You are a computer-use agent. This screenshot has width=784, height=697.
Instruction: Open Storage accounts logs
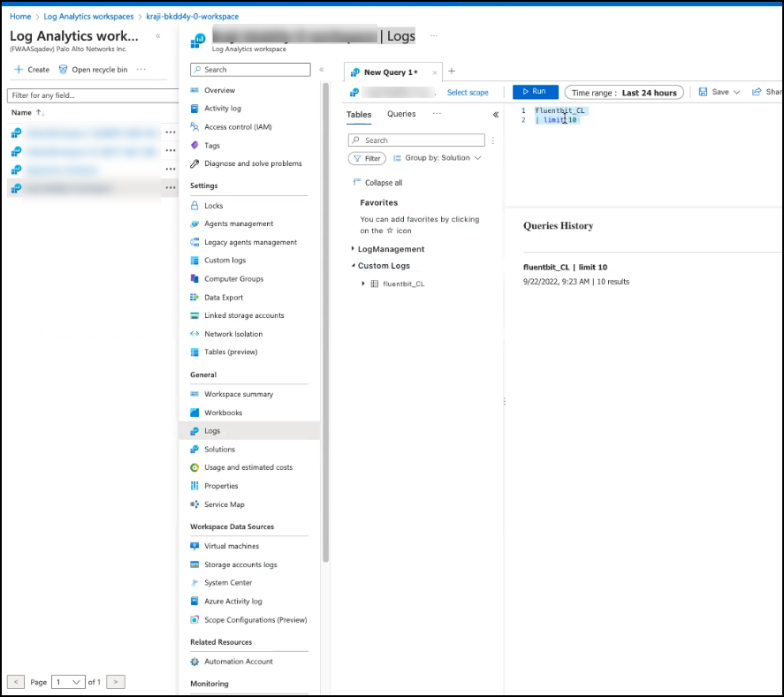240,564
